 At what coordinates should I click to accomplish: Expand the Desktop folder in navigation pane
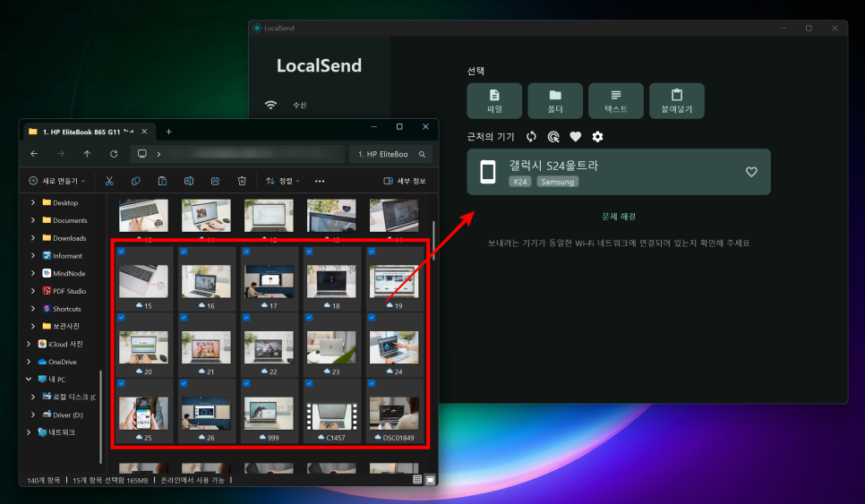coord(33,202)
